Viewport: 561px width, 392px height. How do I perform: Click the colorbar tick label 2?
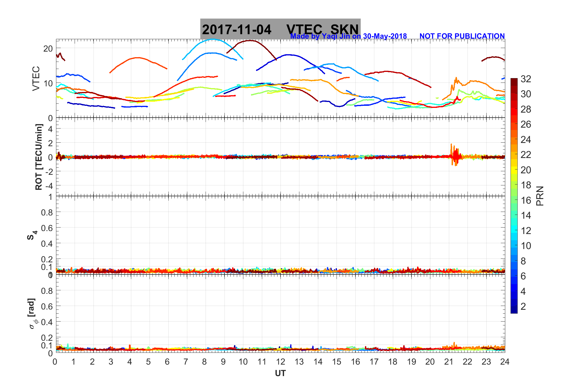pyautogui.click(x=523, y=307)
